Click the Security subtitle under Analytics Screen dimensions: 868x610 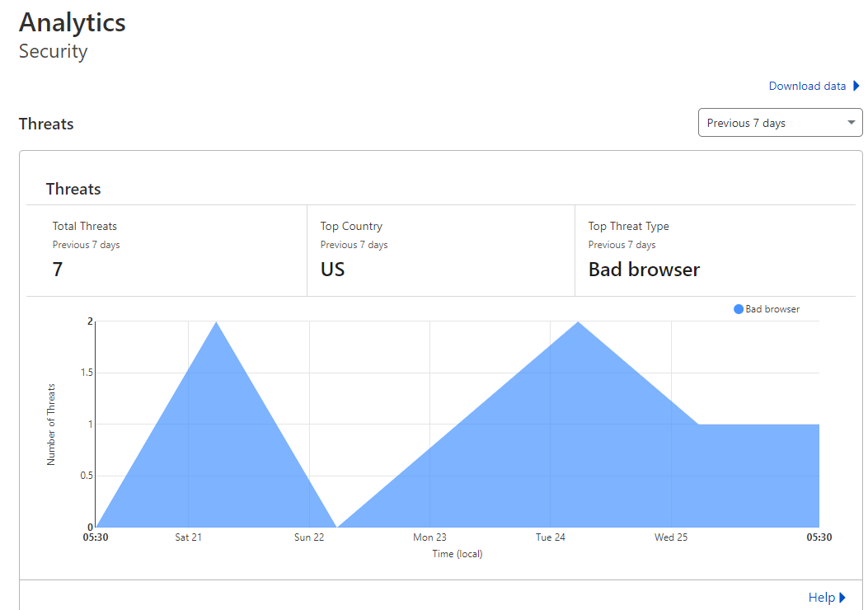(53, 51)
